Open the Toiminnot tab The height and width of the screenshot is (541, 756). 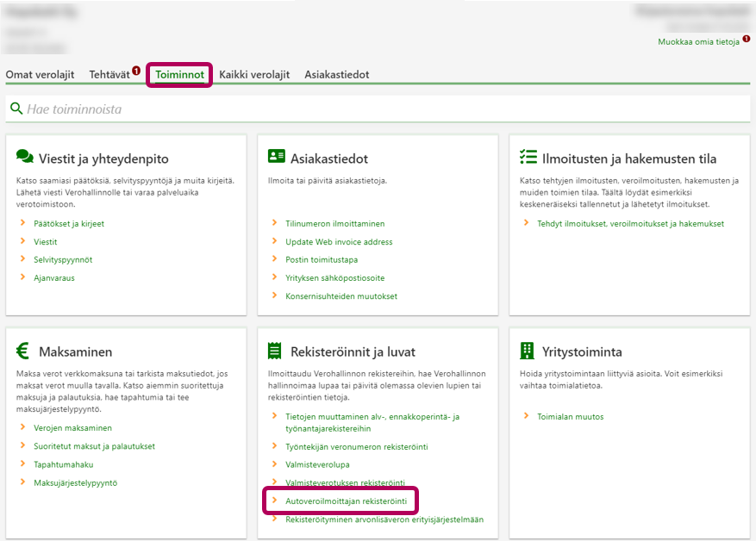click(x=179, y=75)
